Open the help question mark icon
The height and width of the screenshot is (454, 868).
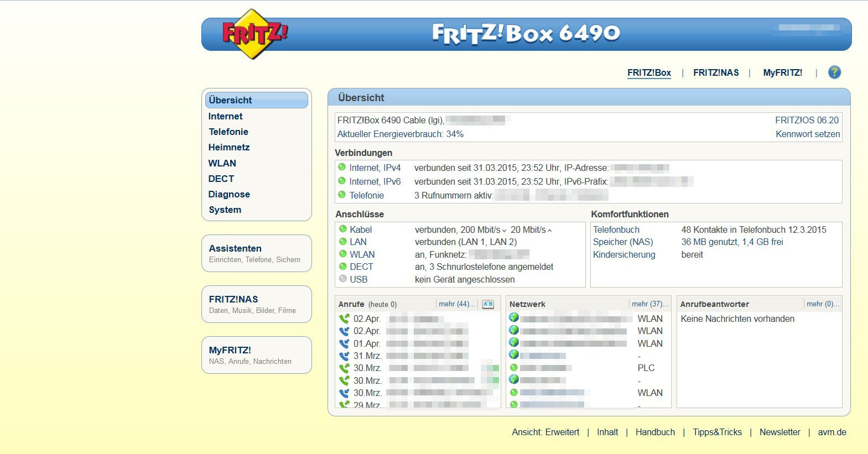point(834,72)
